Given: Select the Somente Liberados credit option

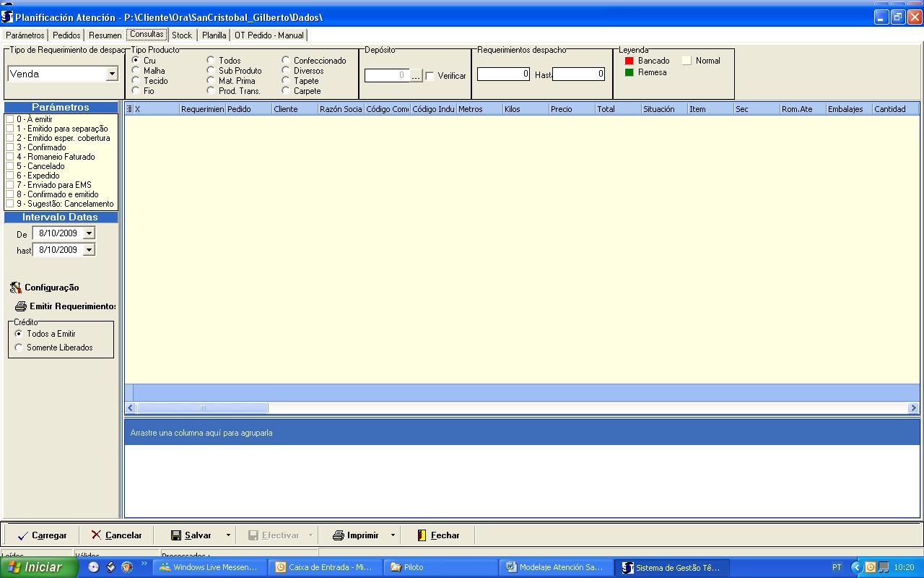Looking at the screenshot, I should click(x=19, y=348).
